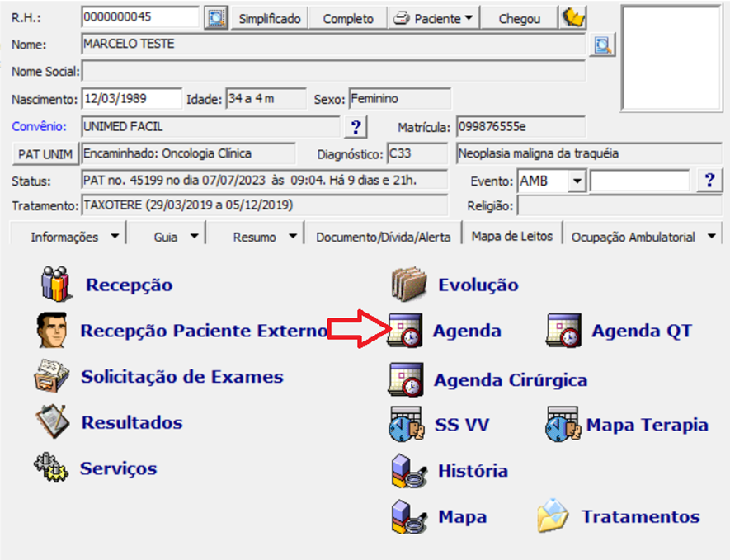Expand the Guia tab dropdown arrow
Viewport: 730px width, 560px height.
[x=194, y=237]
